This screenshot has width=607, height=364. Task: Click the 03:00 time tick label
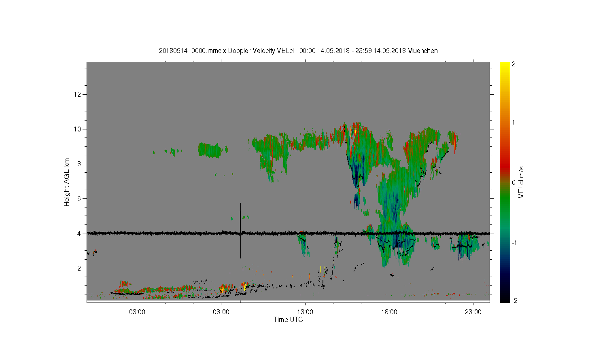coord(137,312)
